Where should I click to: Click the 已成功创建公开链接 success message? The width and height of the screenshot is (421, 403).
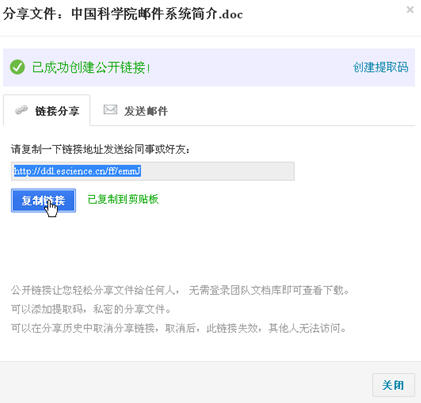pyautogui.click(x=91, y=68)
